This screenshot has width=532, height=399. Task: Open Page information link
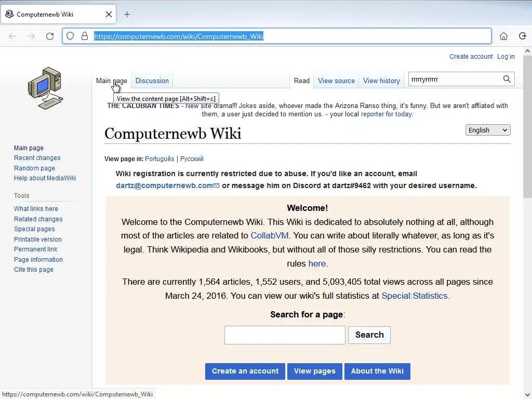(38, 260)
